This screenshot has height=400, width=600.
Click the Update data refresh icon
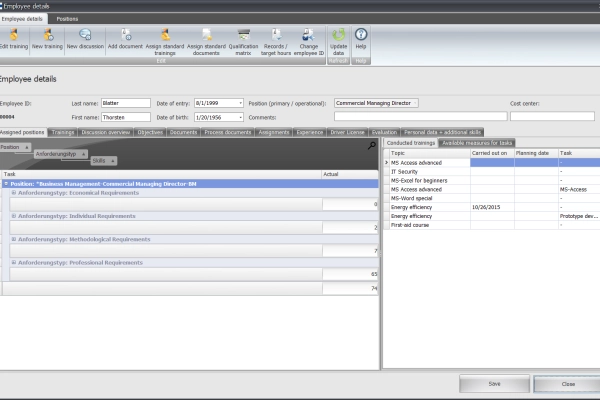(339, 36)
